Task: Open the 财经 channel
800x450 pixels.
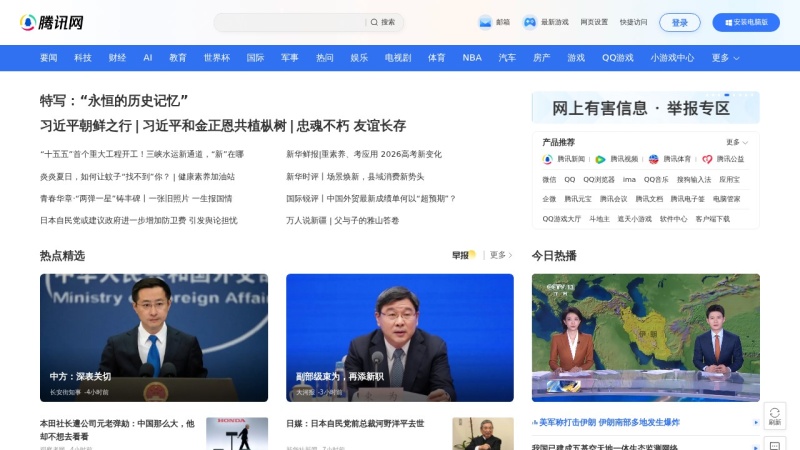Action: (117, 58)
